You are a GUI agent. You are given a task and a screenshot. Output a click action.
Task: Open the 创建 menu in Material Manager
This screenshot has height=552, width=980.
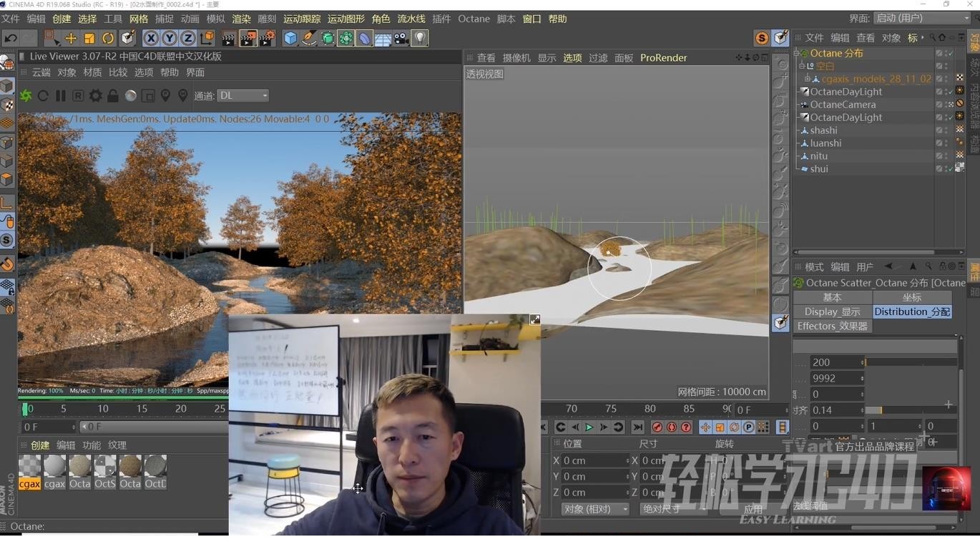[x=40, y=445]
